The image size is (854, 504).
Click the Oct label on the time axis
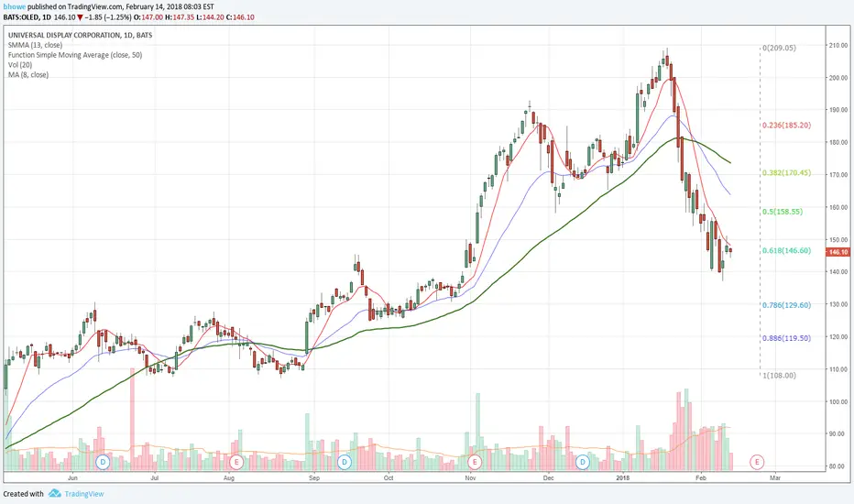(389, 477)
